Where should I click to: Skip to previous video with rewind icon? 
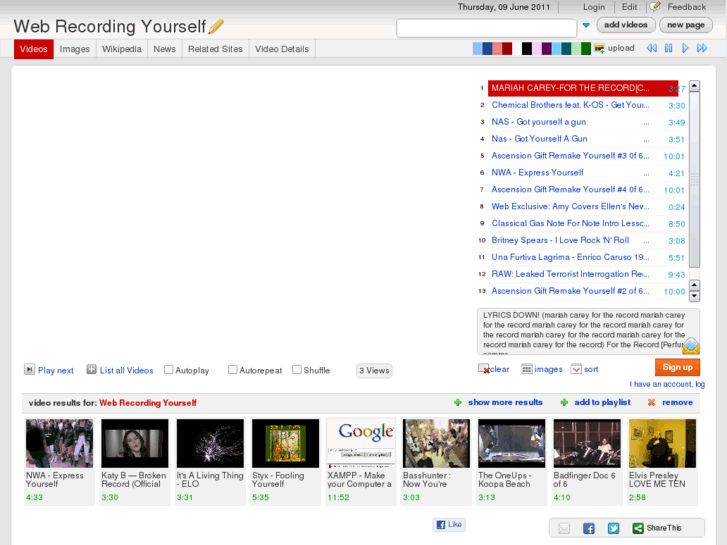(651, 48)
